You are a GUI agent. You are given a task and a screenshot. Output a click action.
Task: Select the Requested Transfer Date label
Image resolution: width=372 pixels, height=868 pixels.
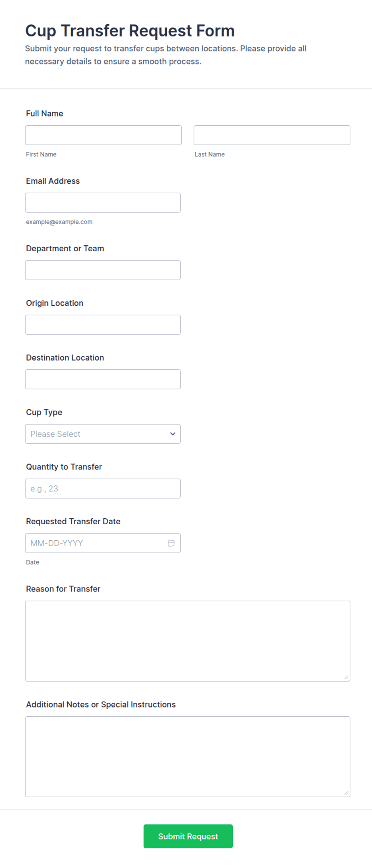[x=73, y=521]
